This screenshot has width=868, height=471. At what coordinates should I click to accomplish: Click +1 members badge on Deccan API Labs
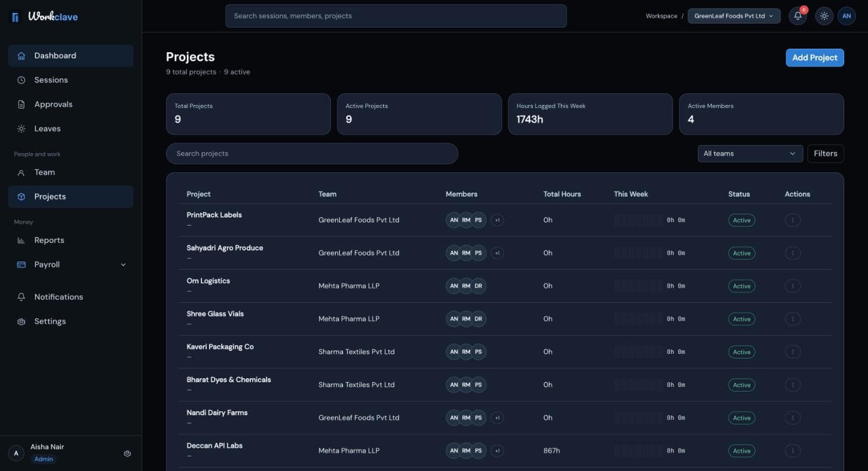(497, 451)
